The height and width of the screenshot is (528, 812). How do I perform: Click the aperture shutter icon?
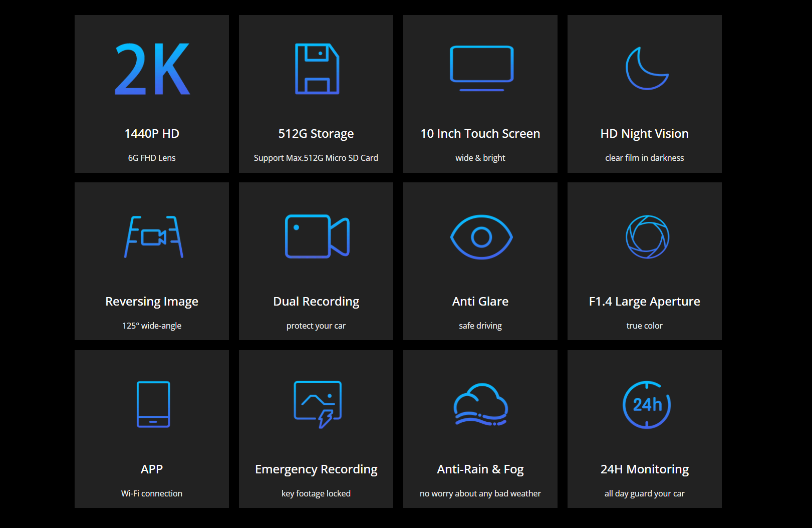647,237
